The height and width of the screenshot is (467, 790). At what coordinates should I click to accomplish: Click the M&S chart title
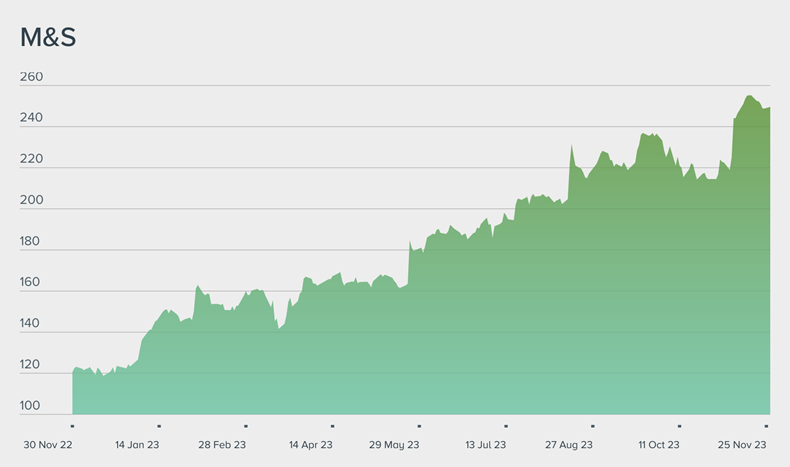pyautogui.click(x=48, y=38)
